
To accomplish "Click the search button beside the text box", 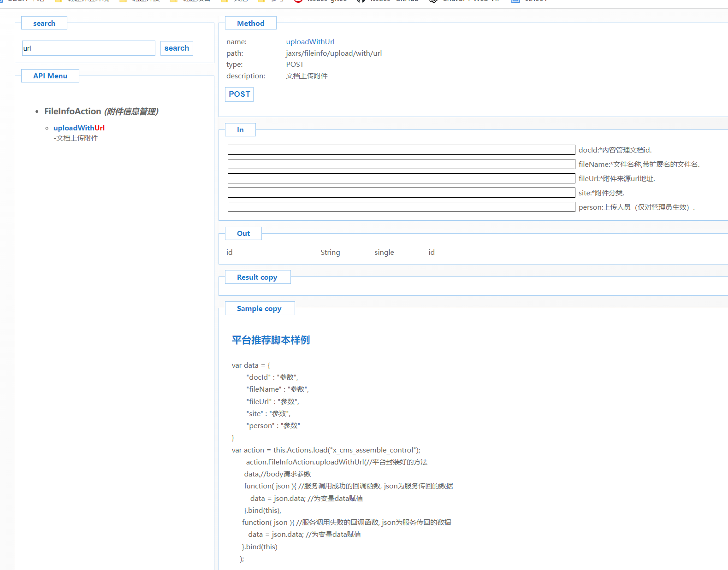I will coord(177,48).
